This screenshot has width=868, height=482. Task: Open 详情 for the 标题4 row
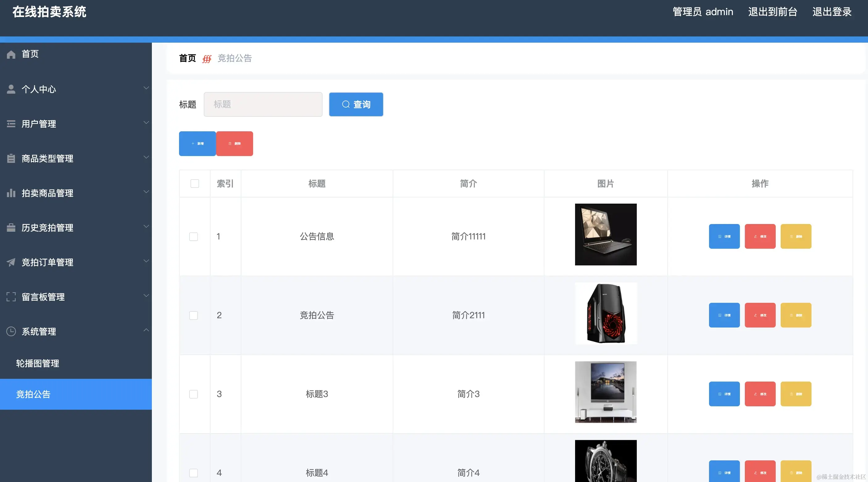[x=724, y=471]
